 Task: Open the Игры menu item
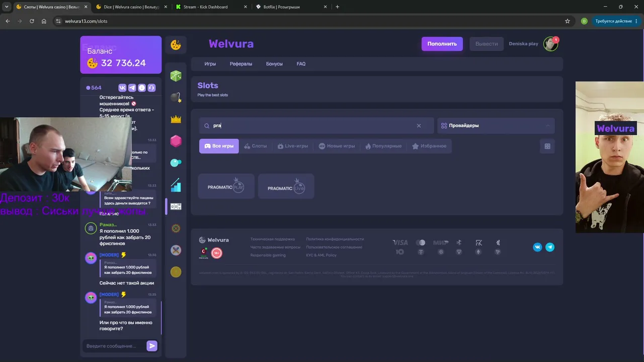[210, 64]
